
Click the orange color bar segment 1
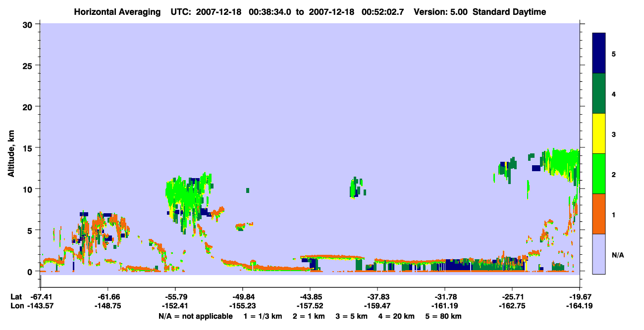click(599, 214)
